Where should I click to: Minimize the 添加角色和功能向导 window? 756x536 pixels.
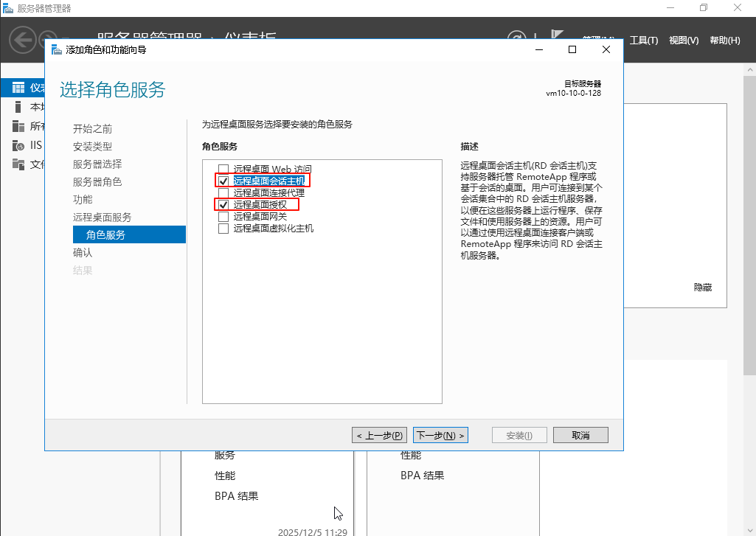[539, 49]
